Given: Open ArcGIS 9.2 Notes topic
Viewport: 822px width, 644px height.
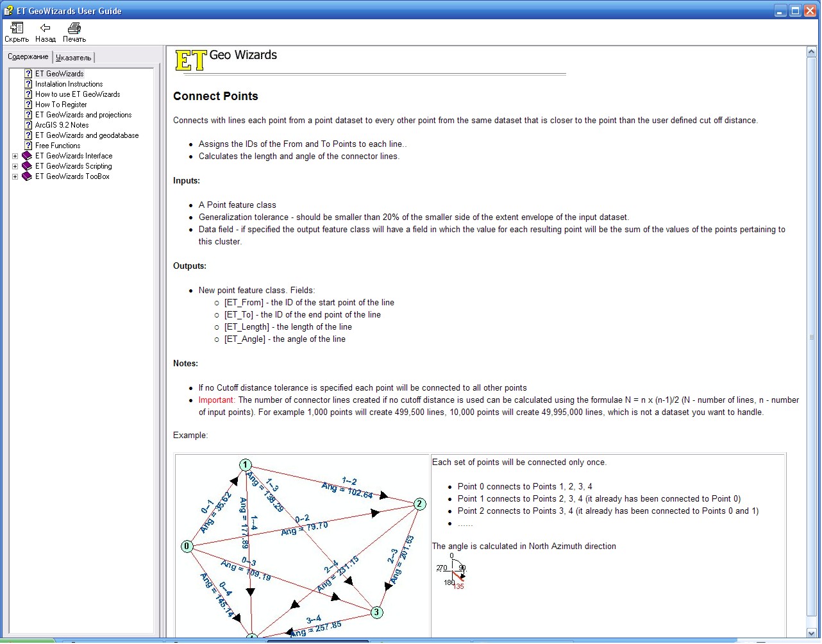Looking at the screenshot, I should (x=62, y=125).
